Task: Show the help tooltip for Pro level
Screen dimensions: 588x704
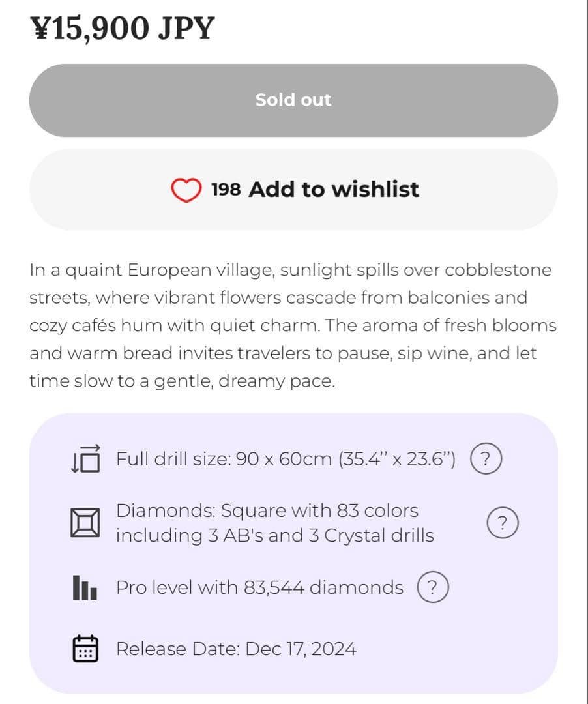Action: coord(433,587)
